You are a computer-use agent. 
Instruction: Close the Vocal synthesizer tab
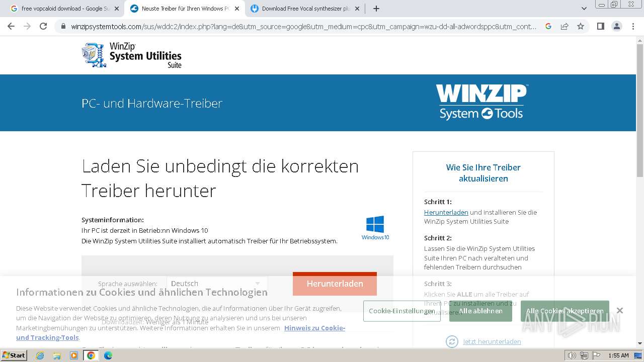coord(357,9)
